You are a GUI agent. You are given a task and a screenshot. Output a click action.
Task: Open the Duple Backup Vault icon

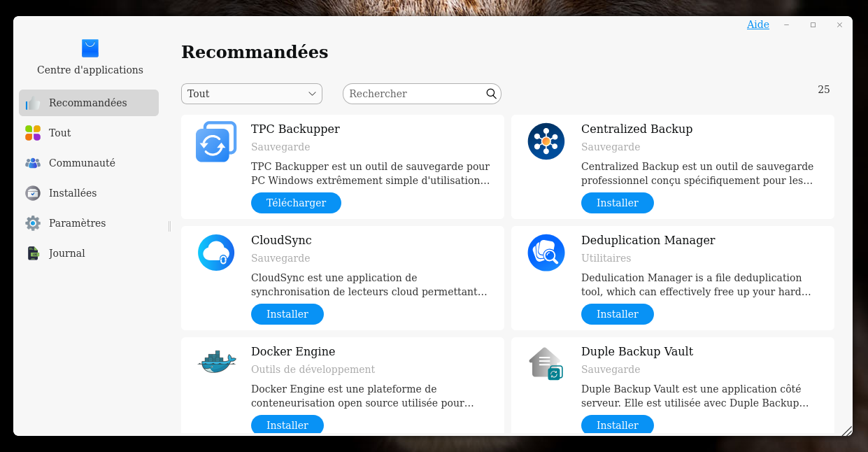pos(546,364)
